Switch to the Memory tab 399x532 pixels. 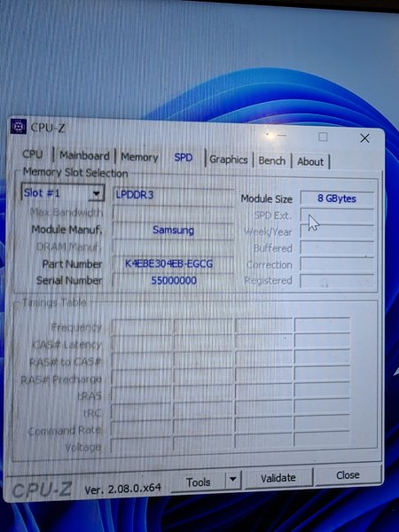139,157
